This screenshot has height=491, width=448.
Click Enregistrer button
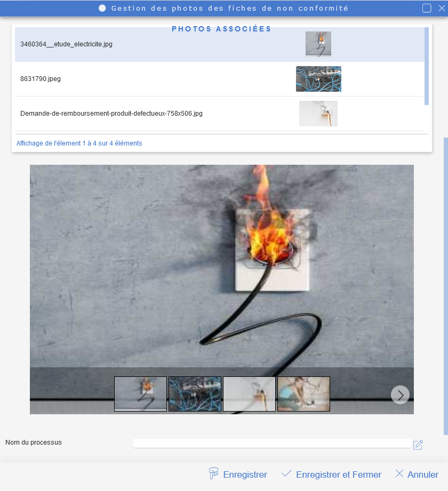coord(238,474)
